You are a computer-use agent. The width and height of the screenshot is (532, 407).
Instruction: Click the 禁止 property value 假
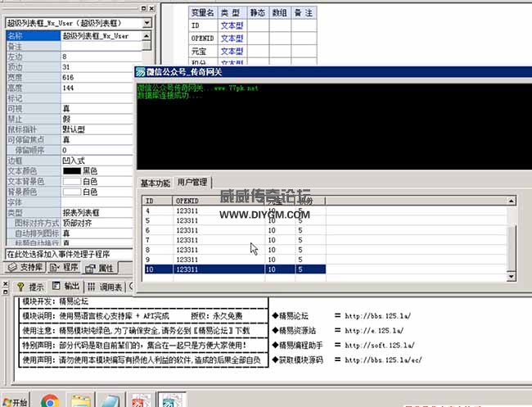(66, 119)
